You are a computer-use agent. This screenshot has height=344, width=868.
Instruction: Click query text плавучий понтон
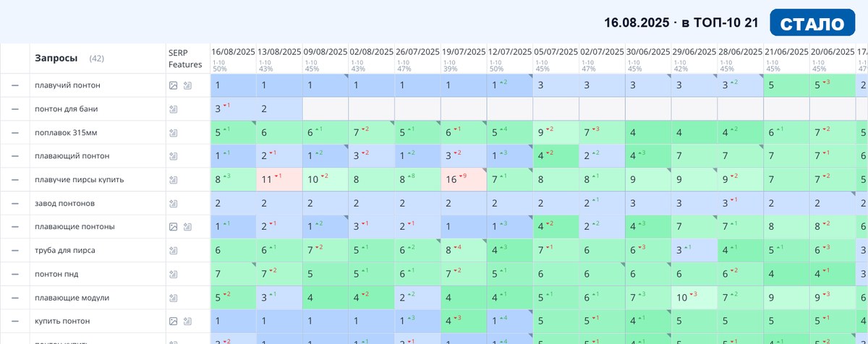pyautogui.click(x=67, y=85)
